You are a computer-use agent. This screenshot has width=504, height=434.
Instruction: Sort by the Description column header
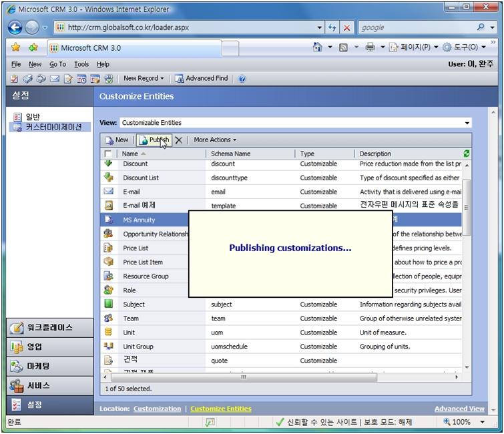375,154
